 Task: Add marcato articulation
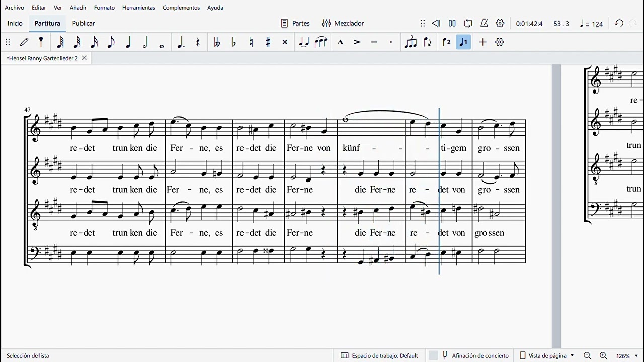pos(340,42)
